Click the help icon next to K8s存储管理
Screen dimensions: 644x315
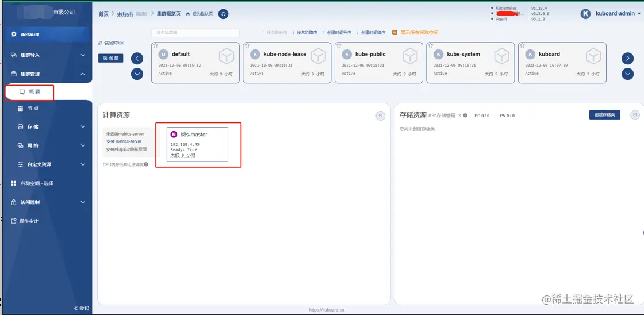click(x=465, y=116)
